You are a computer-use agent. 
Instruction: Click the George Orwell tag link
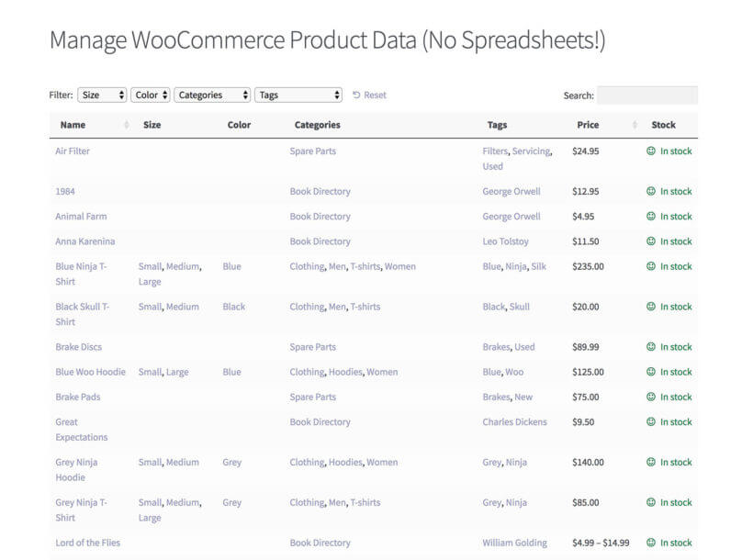pyautogui.click(x=510, y=191)
